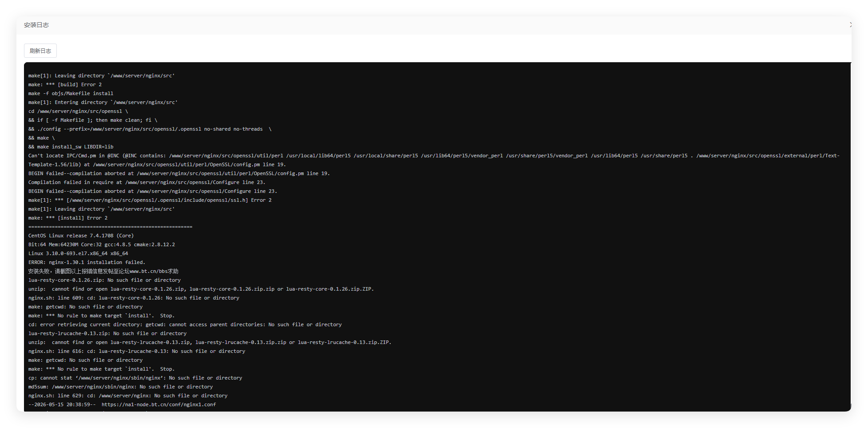Click 'lua-resty-core-0.1.26.zip: No such file' line
The width and height of the screenshot is (868, 428).
[104, 280]
